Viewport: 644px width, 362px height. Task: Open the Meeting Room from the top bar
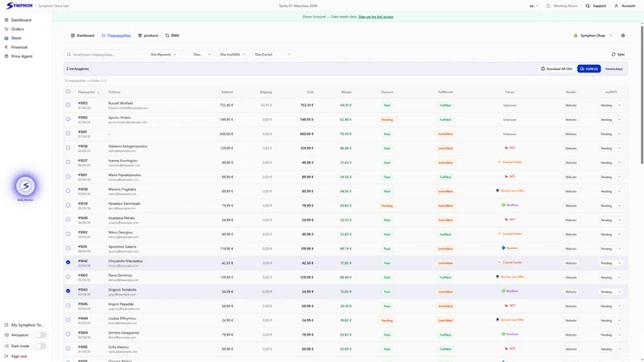point(562,6)
